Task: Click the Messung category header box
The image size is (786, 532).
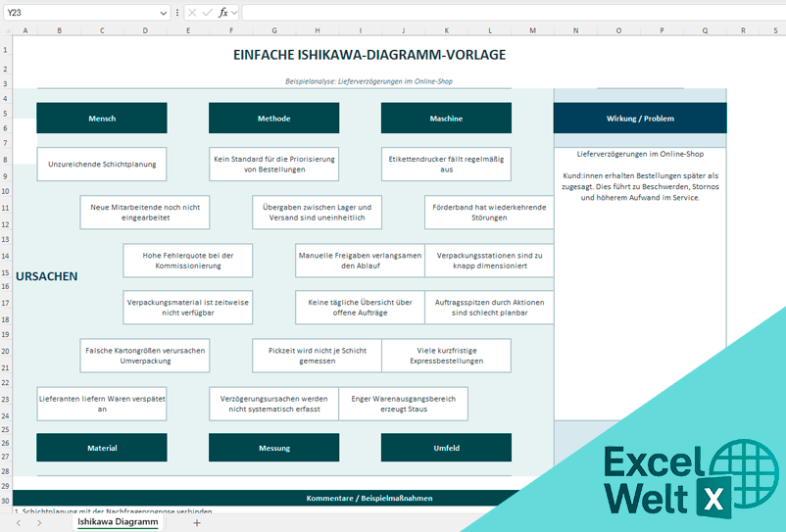Action: click(x=273, y=448)
